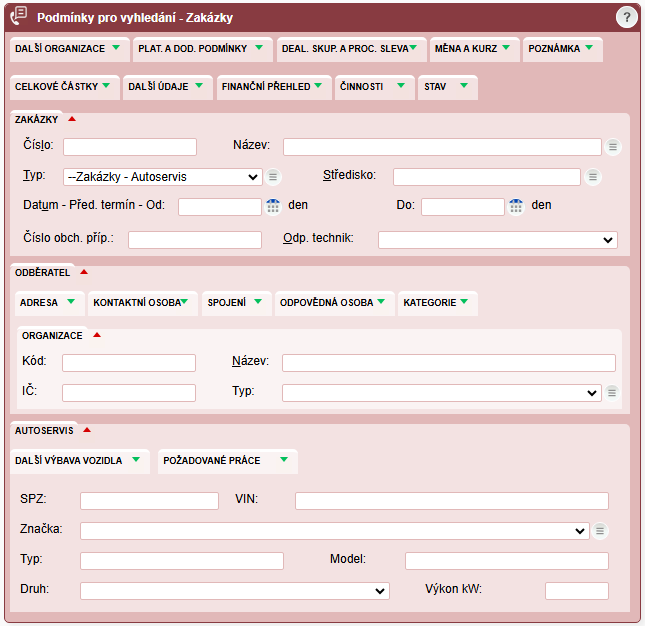Click the list icon next to Značka dropdown

[x=599, y=531]
